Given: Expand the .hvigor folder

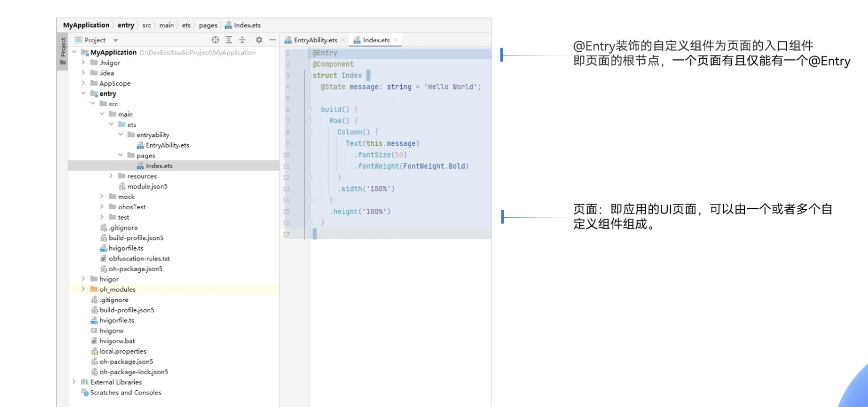Looking at the screenshot, I should pyautogui.click(x=83, y=62).
